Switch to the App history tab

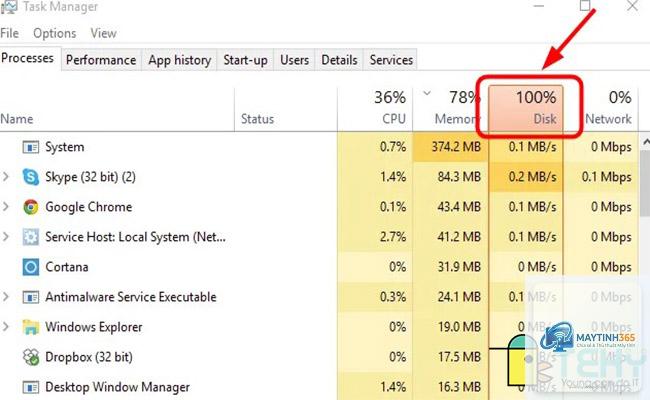[x=179, y=60]
